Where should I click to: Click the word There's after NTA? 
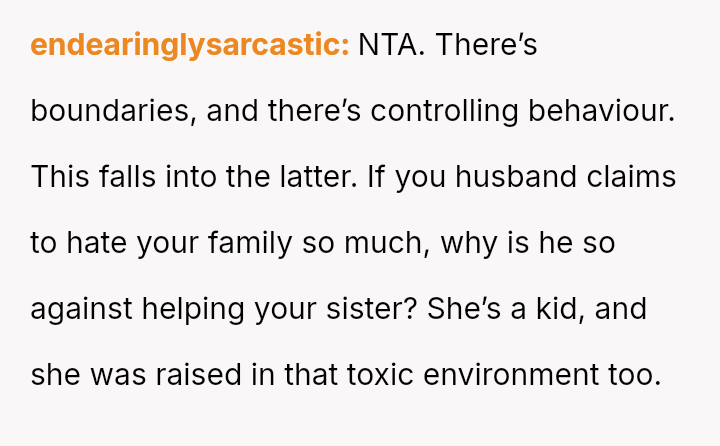pos(486,45)
